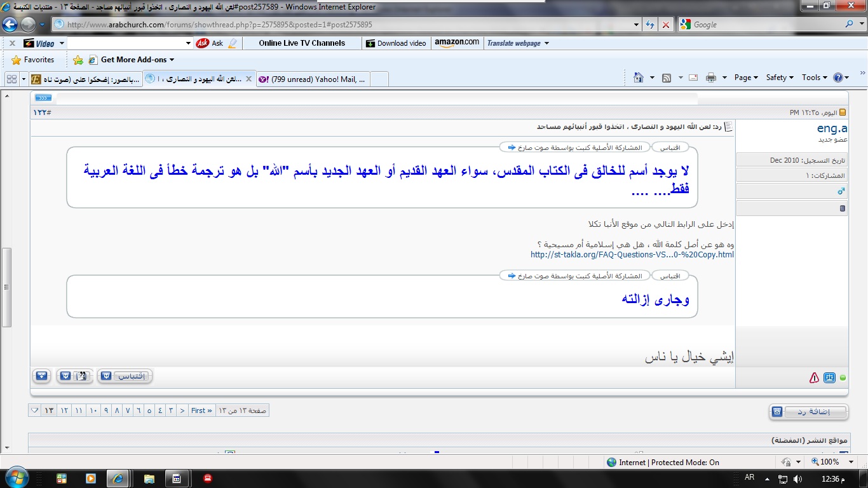The width and height of the screenshot is (868, 488).
Task: Click the blue IP/info icon near report
Action: [x=829, y=377]
